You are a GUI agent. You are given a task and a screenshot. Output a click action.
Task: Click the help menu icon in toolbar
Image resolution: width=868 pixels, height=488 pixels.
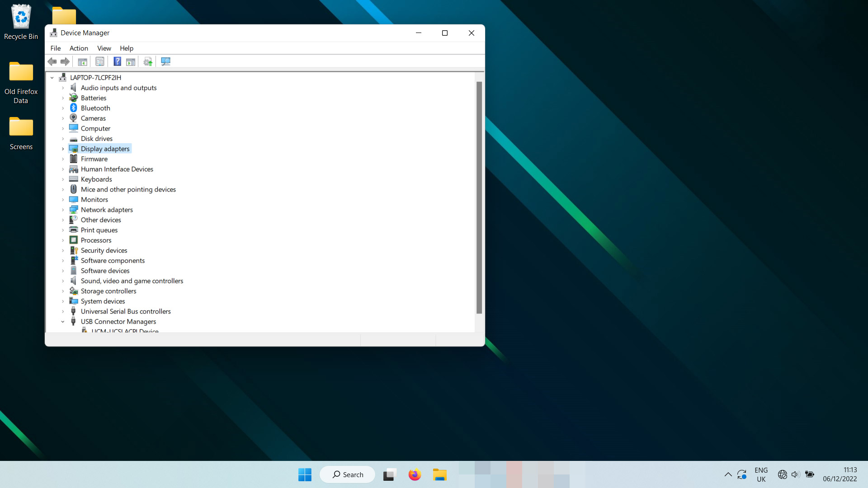point(117,61)
